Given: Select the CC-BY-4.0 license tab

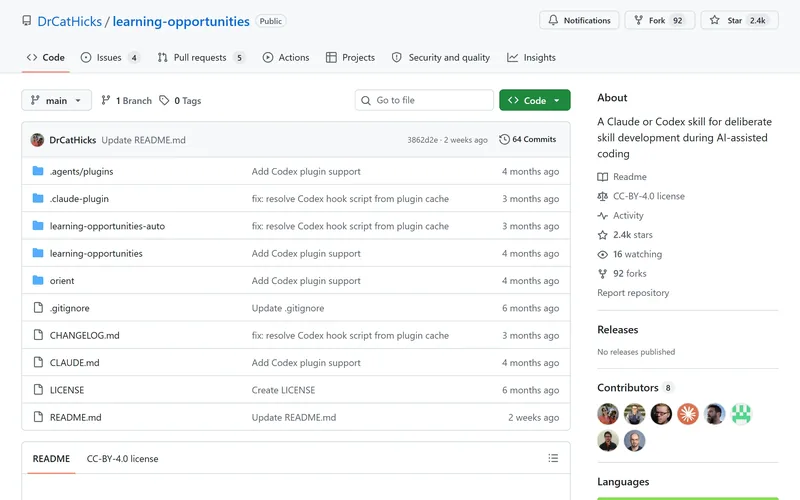Looking at the screenshot, I should [x=122, y=459].
